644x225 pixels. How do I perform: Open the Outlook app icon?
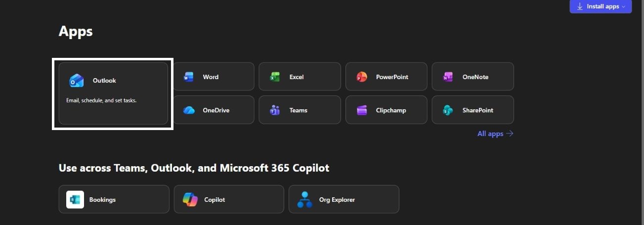point(77,81)
